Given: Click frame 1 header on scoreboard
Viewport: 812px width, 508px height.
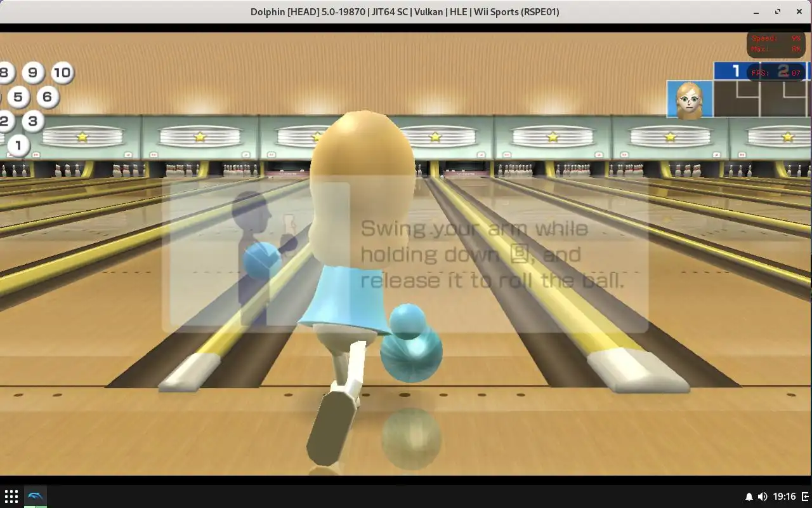Looking at the screenshot, I should pyautogui.click(x=736, y=71).
